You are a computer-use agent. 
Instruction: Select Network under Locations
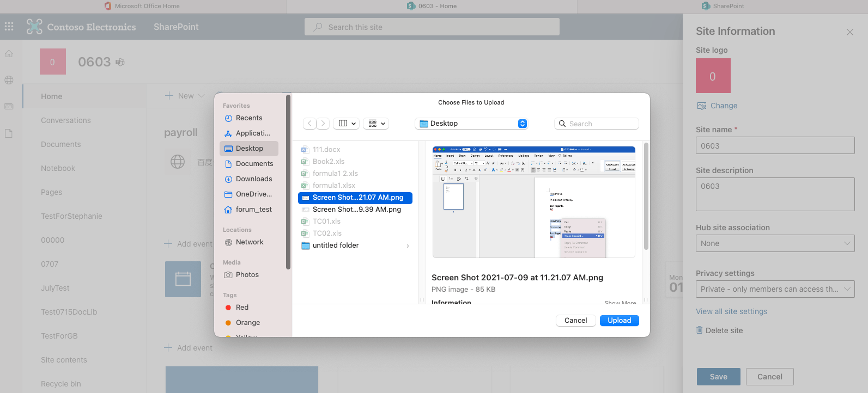point(249,242)
